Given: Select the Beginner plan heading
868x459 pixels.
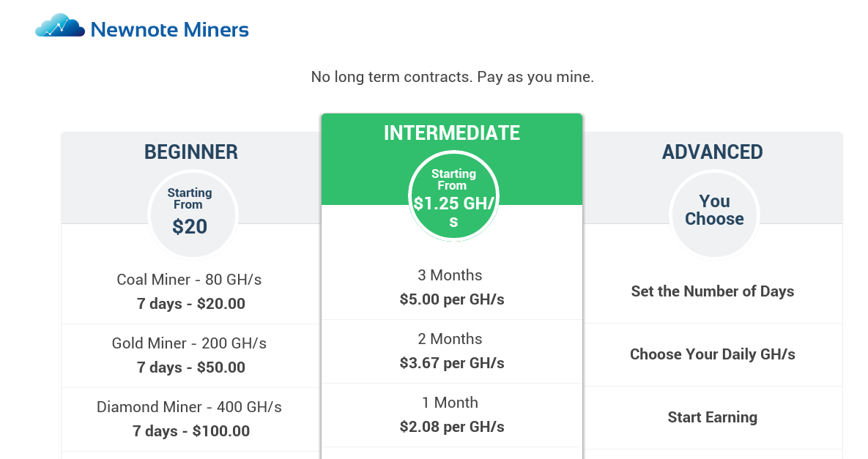Looking at the screenshot, I should [x=191, y=152].
